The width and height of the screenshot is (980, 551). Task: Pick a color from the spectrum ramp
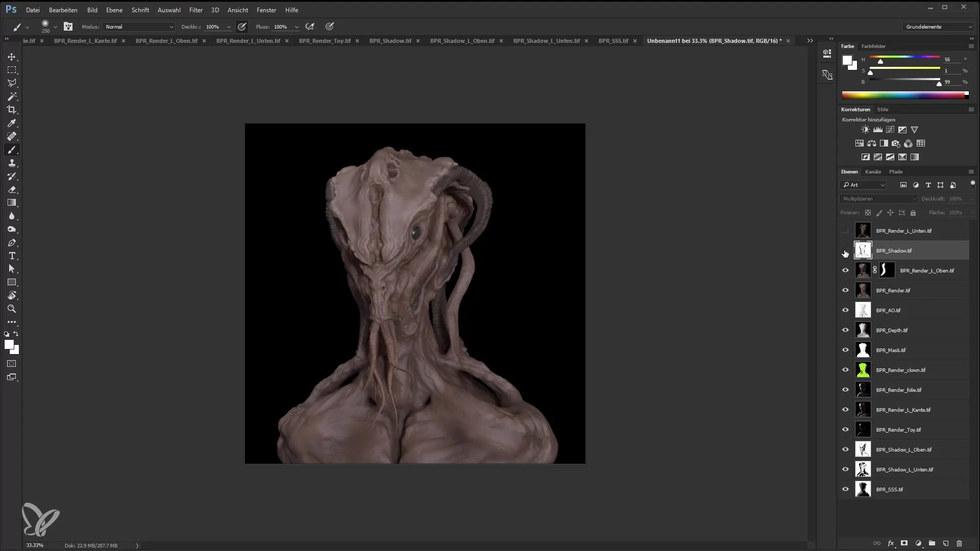coord(905,95)
